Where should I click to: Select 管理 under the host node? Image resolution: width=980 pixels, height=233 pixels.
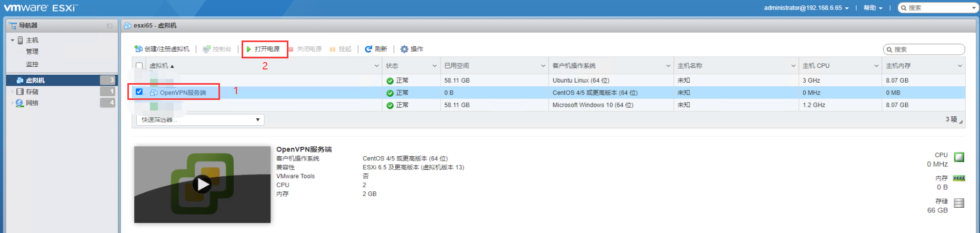32,52
